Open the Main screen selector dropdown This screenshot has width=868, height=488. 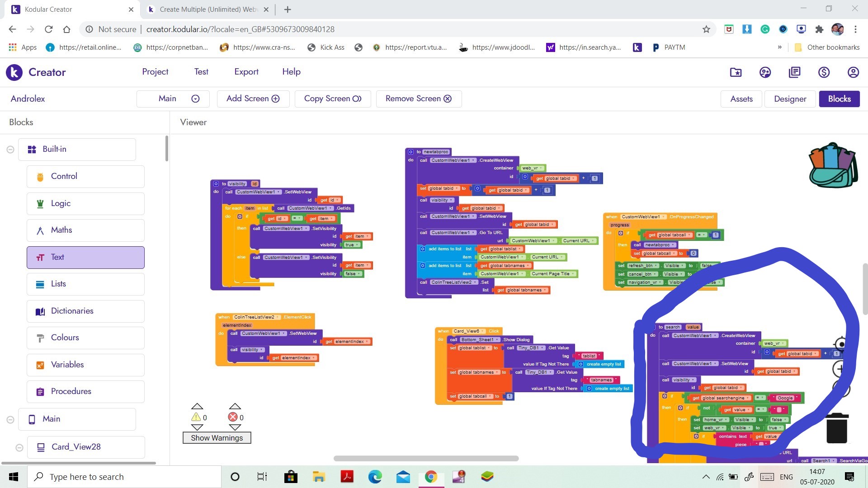195,99
